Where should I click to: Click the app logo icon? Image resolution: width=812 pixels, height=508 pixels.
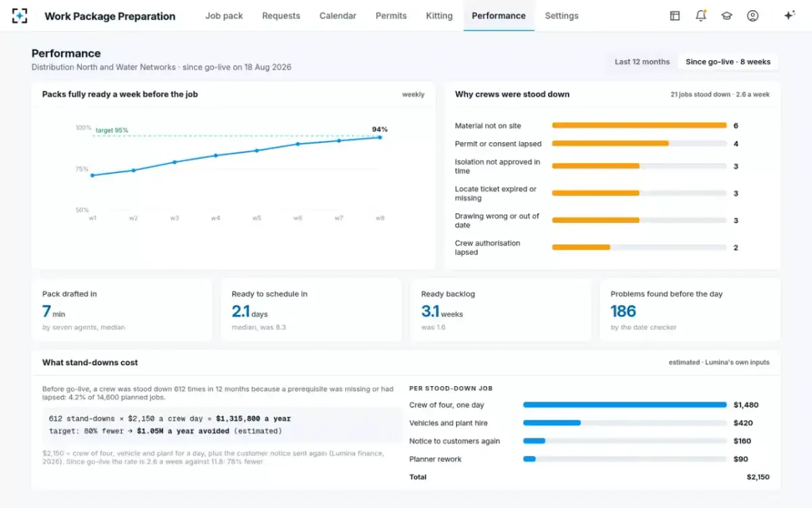point(20,16)
